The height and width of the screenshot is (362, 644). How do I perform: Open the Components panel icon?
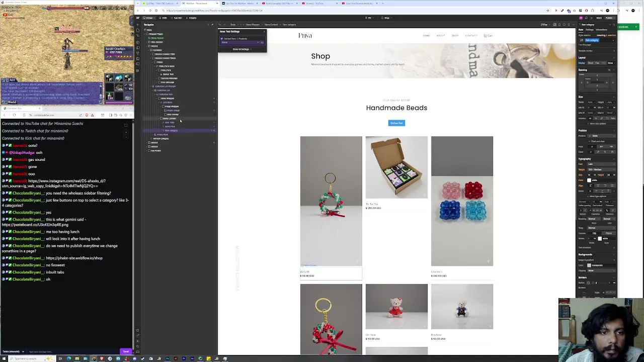(x=137, y=42)
